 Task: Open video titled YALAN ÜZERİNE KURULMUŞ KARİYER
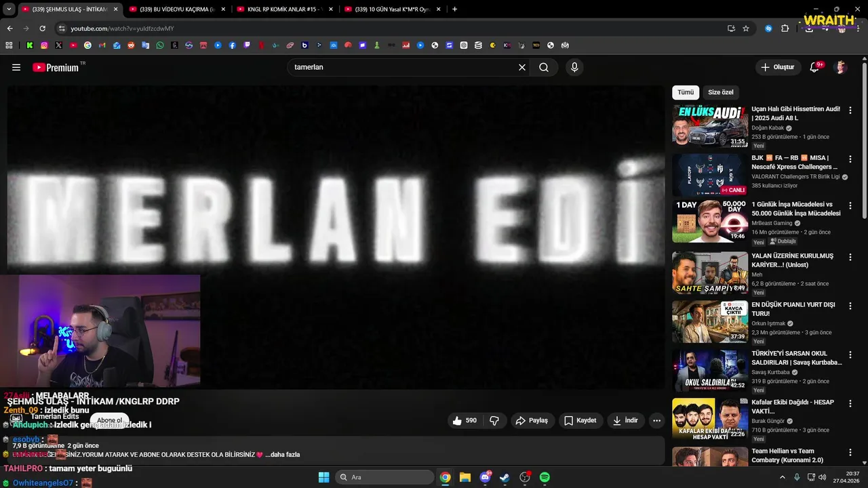[x=792, y=260]
